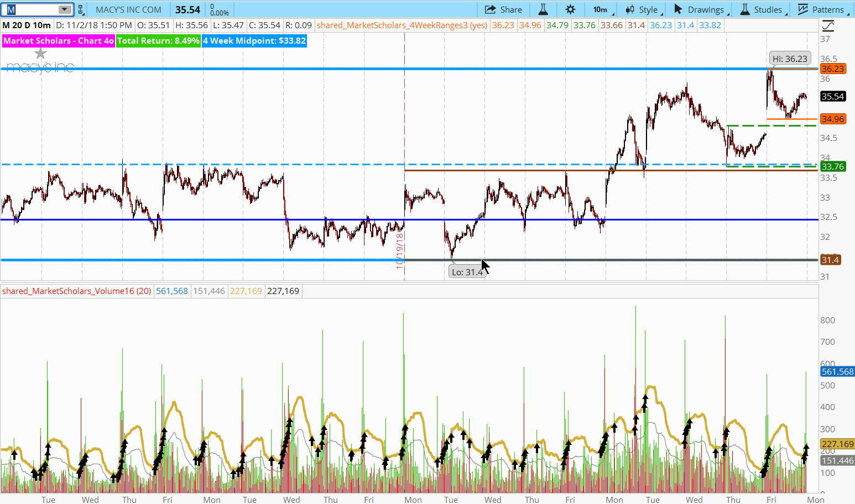Click the MACY'S INC COM company name
This screenshot has height=504, width=855.
(x=128, y=9)
